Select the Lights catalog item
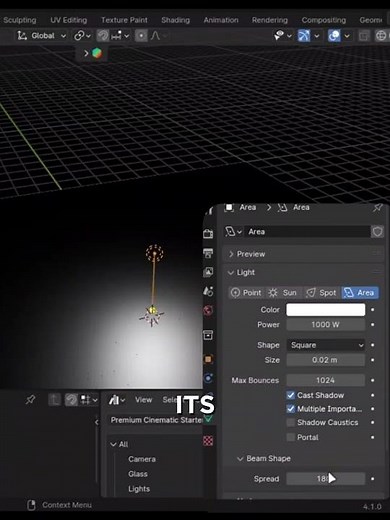 click(139, 489)
